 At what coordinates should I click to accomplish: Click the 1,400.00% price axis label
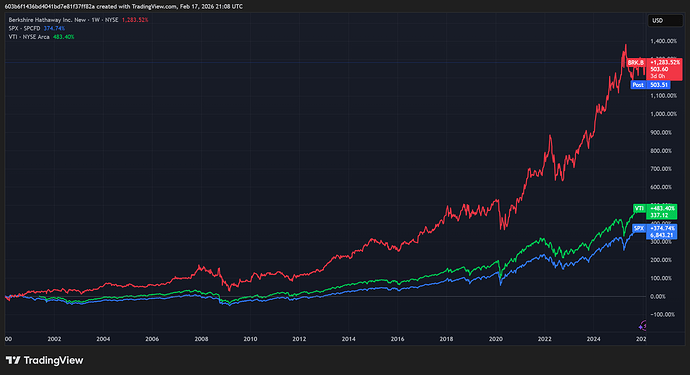pyautogui.click(x=663, y=41)
